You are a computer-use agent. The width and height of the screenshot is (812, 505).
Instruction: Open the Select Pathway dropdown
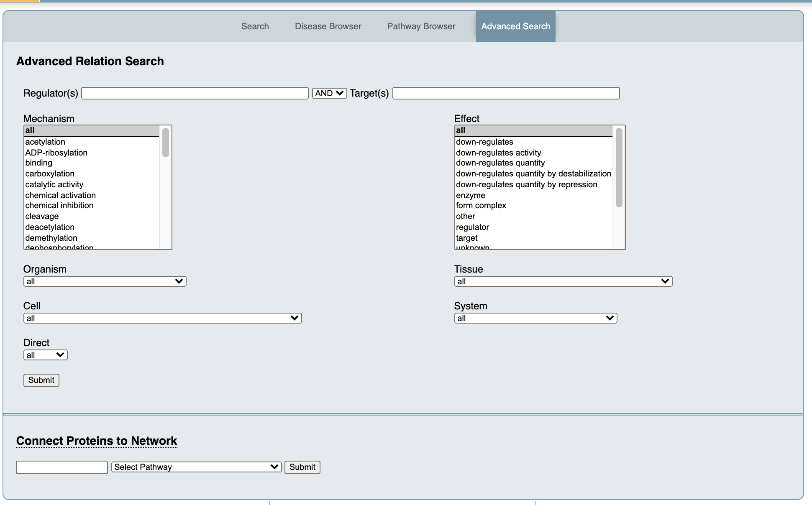click(197, 467)
